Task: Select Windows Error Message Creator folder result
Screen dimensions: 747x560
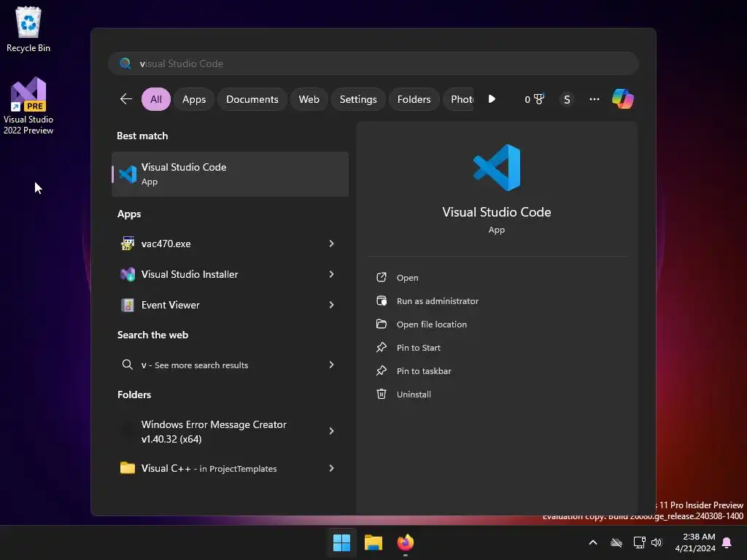Action: coord(230,431)
